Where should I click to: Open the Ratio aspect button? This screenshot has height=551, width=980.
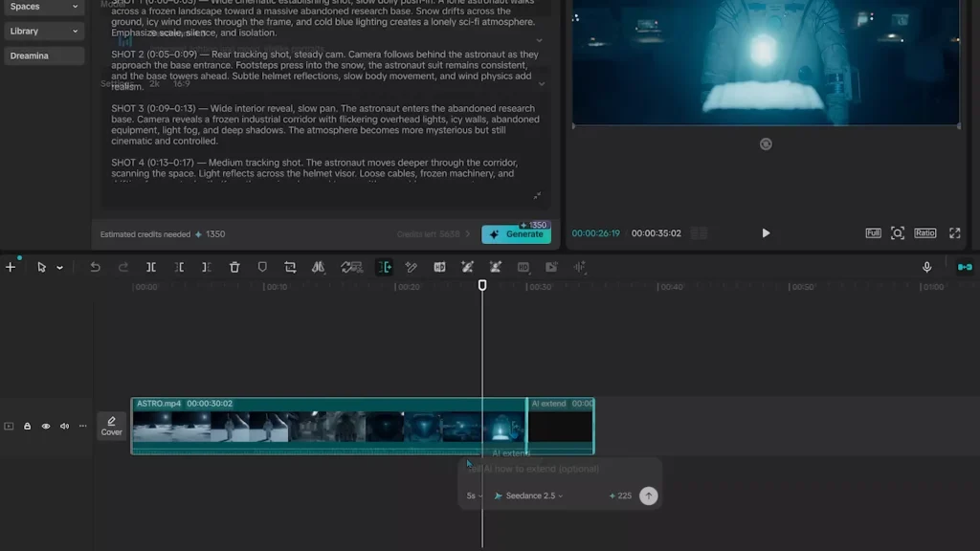(x=925, y=233)
